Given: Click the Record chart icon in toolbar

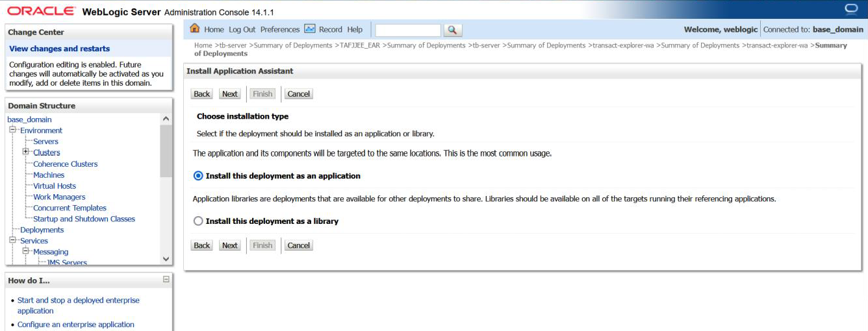Looking at the screenshot, I should click(x=310, y=29).
